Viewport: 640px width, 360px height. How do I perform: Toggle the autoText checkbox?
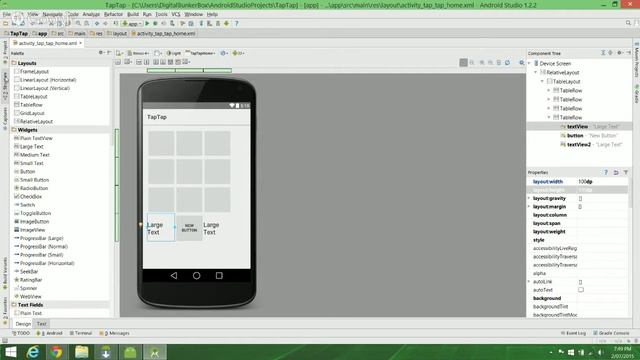[x=581, y=290]
